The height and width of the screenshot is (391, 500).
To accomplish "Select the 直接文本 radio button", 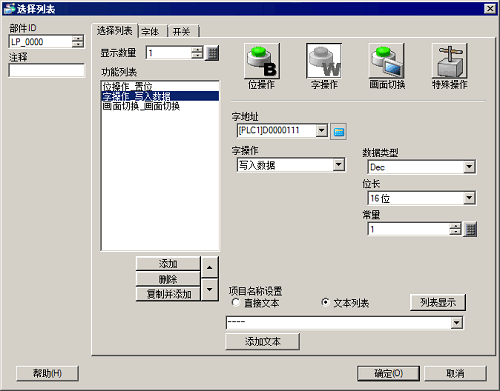I will click(236, 303).
